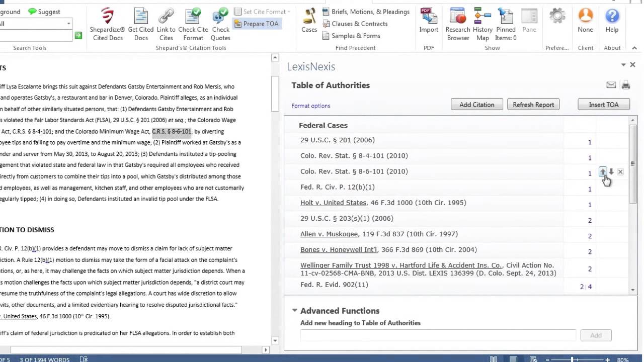This screenshot has height=362, width=644.
Task: Click the Add heading button
Action: pyautogui.click(x=596, y=335)
